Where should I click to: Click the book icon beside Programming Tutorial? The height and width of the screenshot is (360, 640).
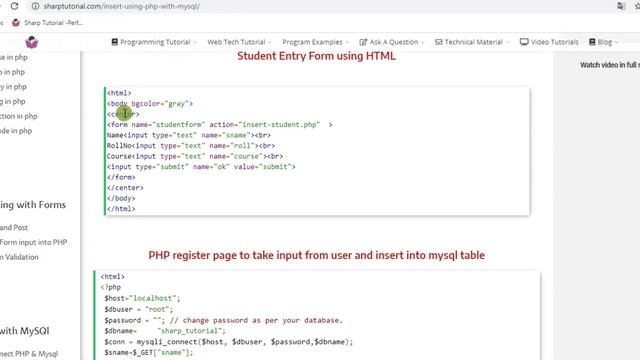click(115, 42)
